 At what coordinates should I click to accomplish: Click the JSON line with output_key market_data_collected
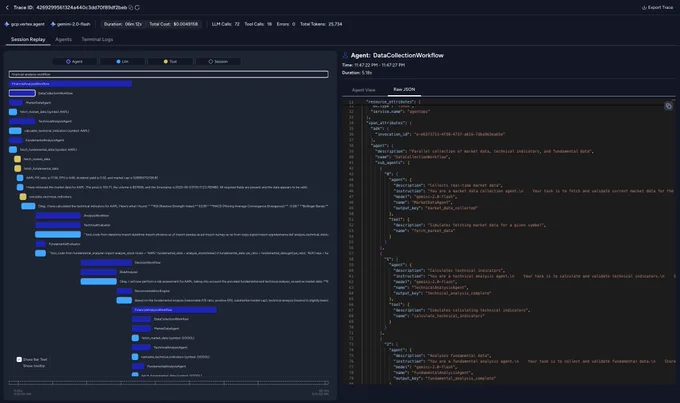(435, 208)
